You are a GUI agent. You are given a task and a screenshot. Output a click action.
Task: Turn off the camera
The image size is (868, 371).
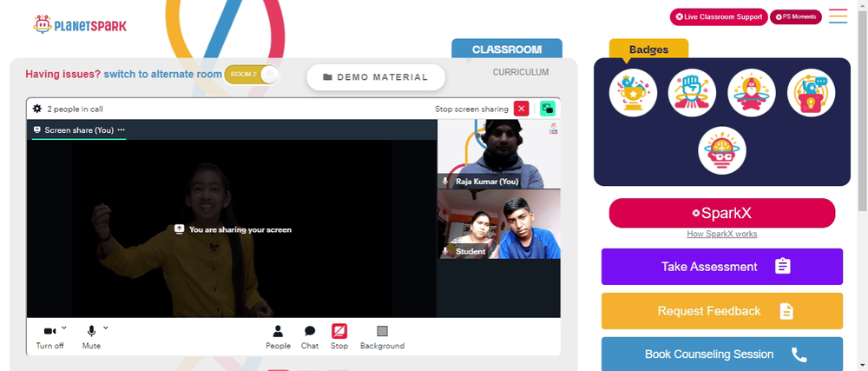coord(49,336)
